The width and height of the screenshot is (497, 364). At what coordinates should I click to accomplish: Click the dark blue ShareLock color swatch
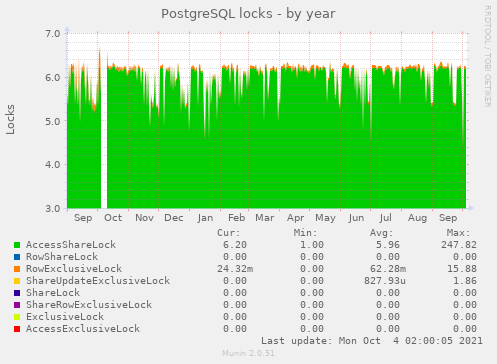point(17,293)
